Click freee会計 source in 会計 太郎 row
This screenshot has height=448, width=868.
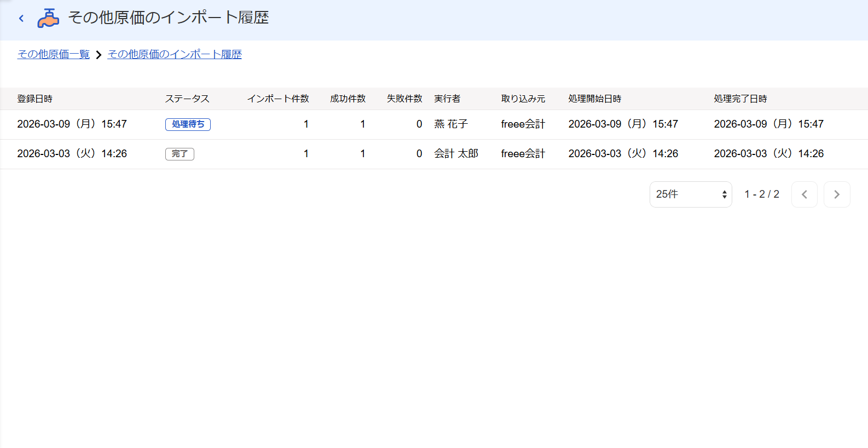coord(523,154)
